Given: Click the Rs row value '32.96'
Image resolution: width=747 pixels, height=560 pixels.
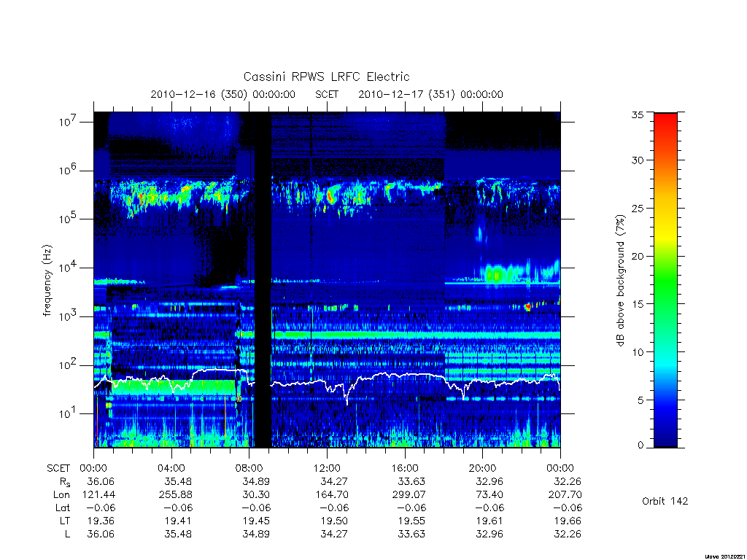Looking at the screenshot, I should pos(489,481).
